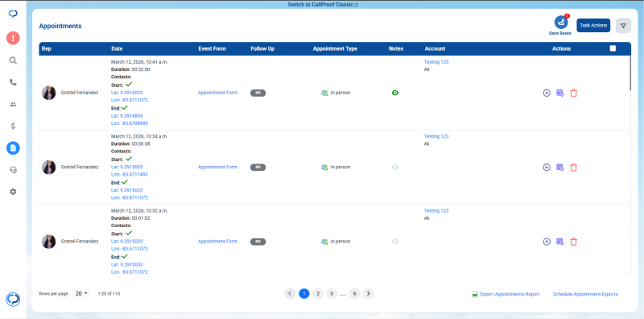Open the Rows per page dropdown
This screenshot has height=319, width=644.
[81, 293]
